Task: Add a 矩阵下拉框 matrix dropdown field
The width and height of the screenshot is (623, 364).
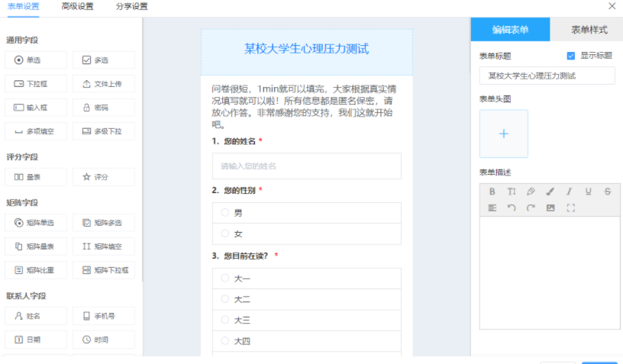Action: click(104, 270)
